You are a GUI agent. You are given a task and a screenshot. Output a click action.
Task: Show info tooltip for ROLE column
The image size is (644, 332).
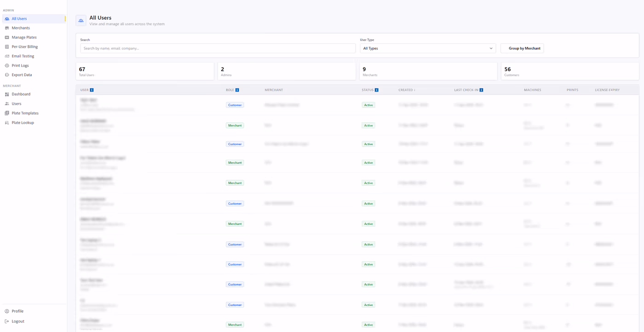pos(237,90)
